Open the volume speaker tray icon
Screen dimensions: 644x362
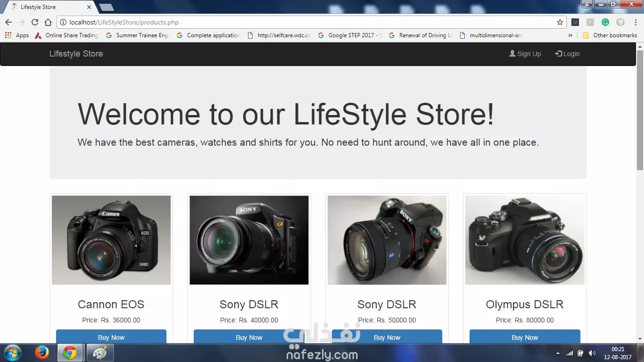[592, 353]
